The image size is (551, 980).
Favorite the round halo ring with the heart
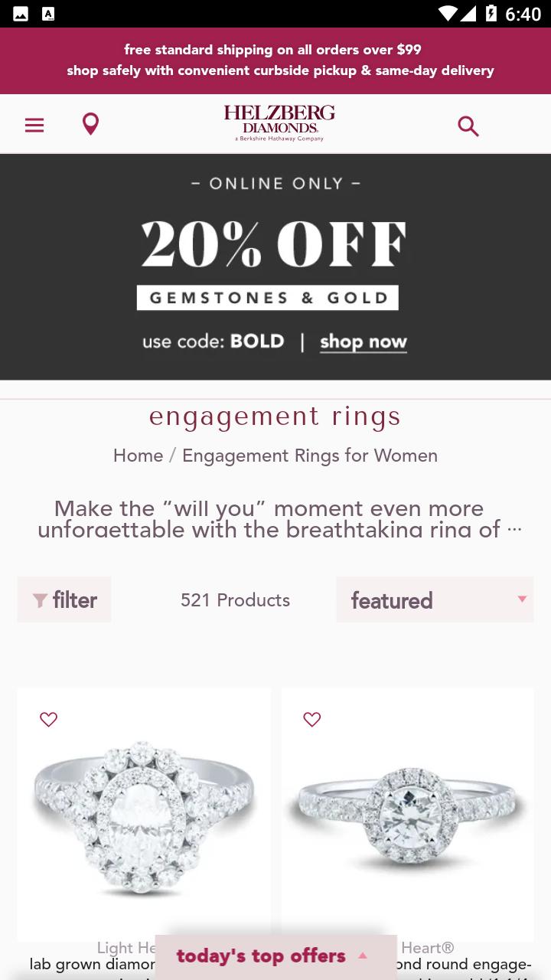pyautogui.click(x=311, y=719)
